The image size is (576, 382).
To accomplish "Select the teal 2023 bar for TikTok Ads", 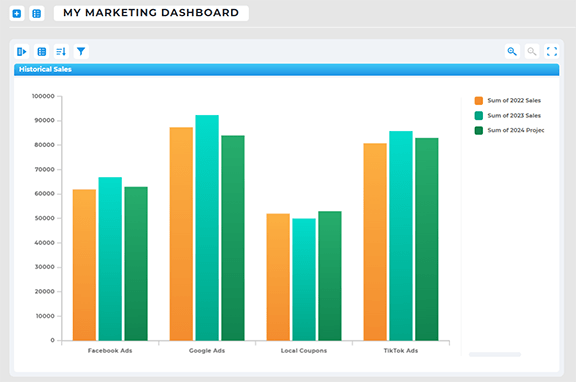I will coord(401,236).
